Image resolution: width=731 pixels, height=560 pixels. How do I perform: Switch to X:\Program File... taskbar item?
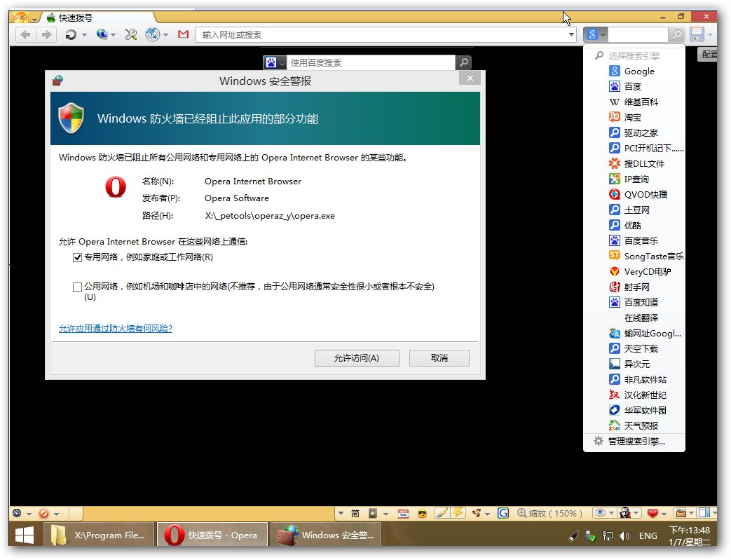pyautogui.click(x=100, y=535)
